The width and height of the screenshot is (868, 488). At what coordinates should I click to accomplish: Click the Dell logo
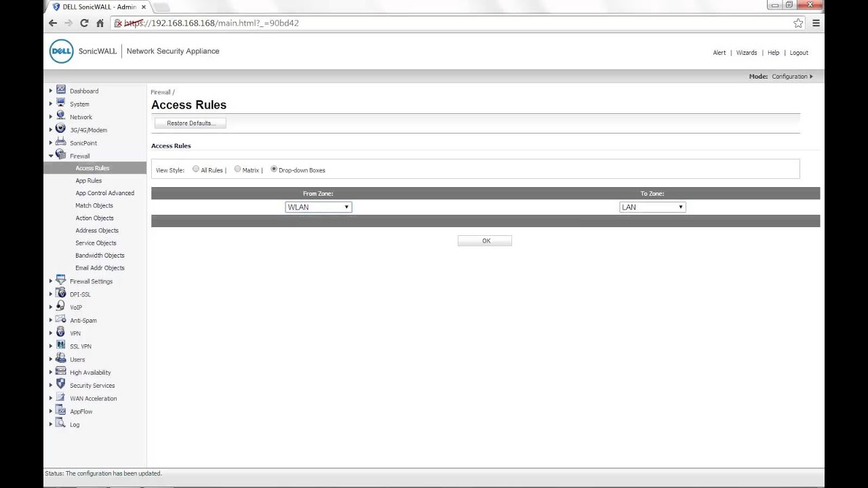61,52
